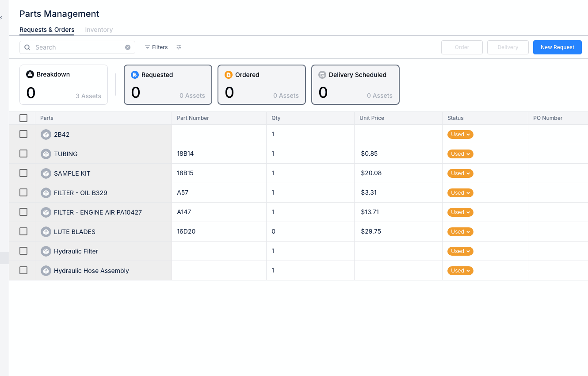This screenshot has height=376, width=588.
Task: Click the clear icon in the search box
Action: (128, 47)
